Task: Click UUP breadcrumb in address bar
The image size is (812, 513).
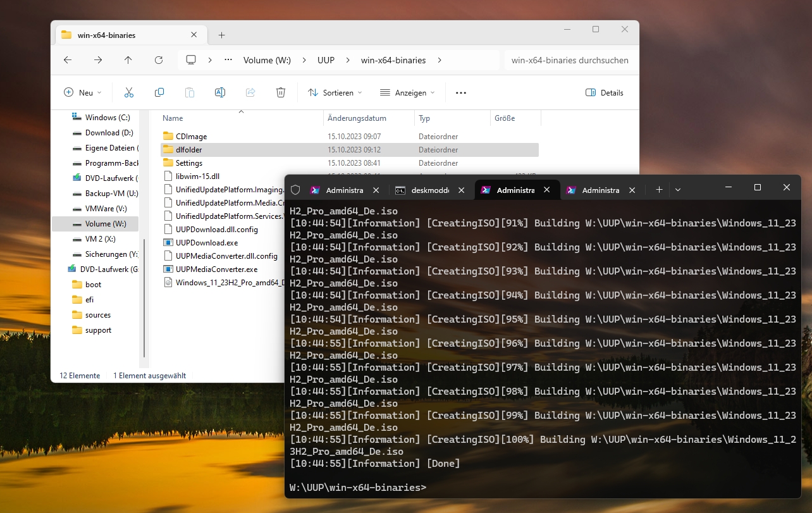Action: click(326, 60)
